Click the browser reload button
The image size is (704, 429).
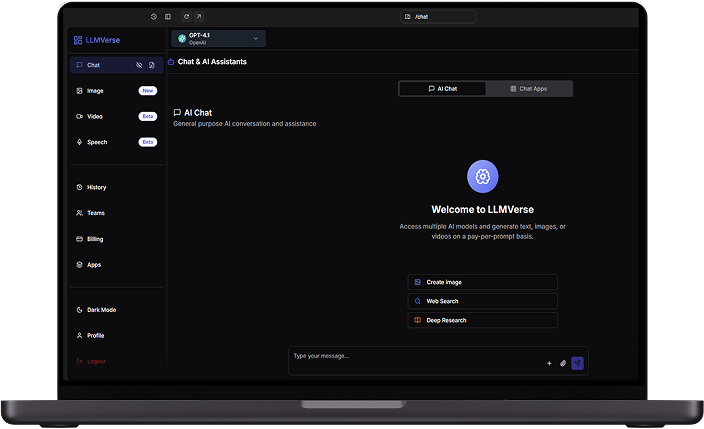click(186, 17)
